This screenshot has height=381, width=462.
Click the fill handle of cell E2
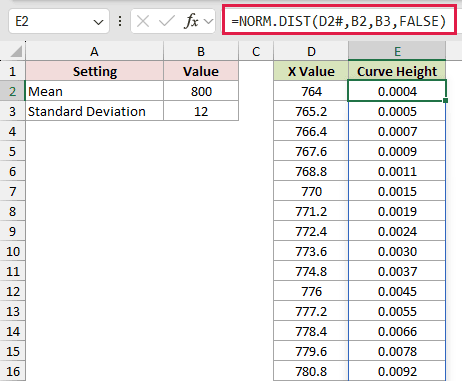click(446, 100)
